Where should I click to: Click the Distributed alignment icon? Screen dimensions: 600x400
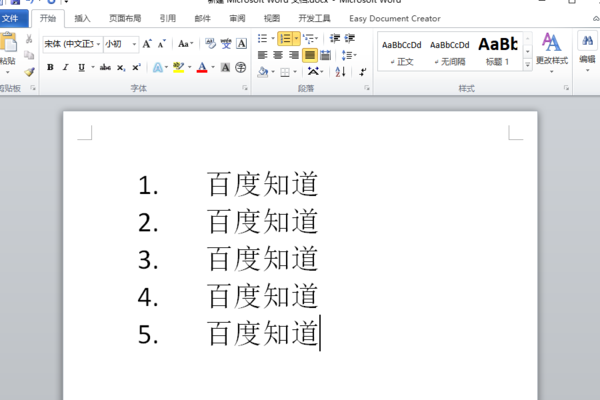coord(326,55)
